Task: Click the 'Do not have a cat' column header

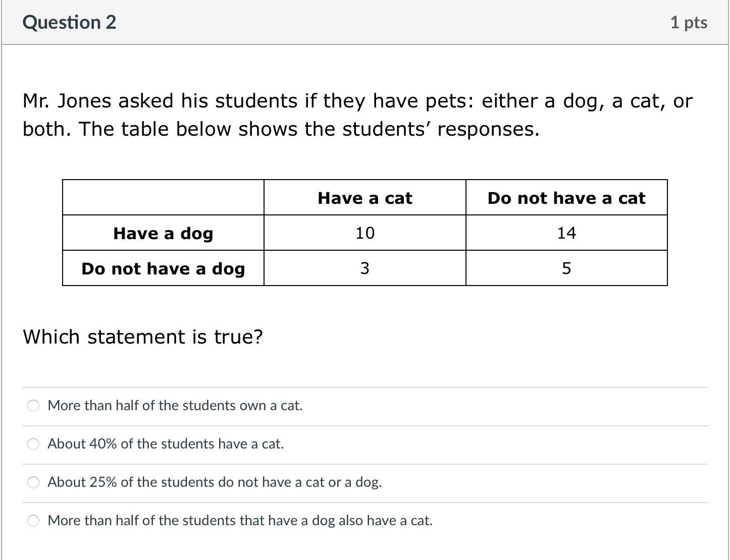Action: pyautogui.click(x=566, y=198)
